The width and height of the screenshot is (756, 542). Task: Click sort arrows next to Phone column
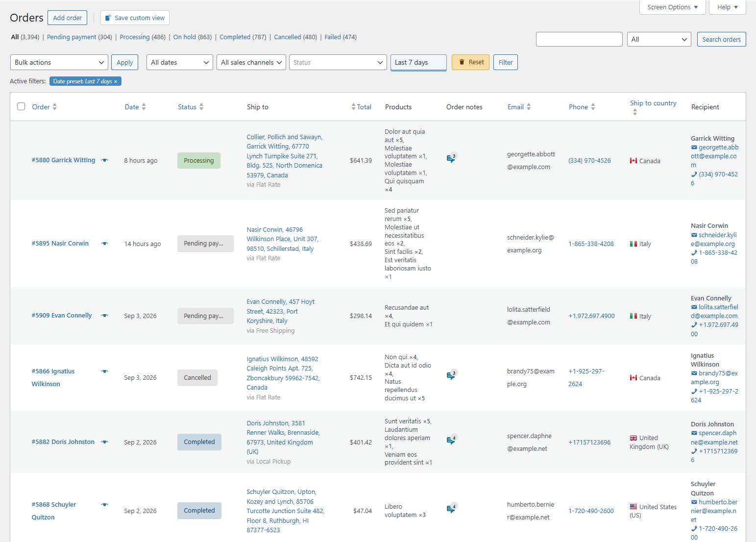point(593,107)
